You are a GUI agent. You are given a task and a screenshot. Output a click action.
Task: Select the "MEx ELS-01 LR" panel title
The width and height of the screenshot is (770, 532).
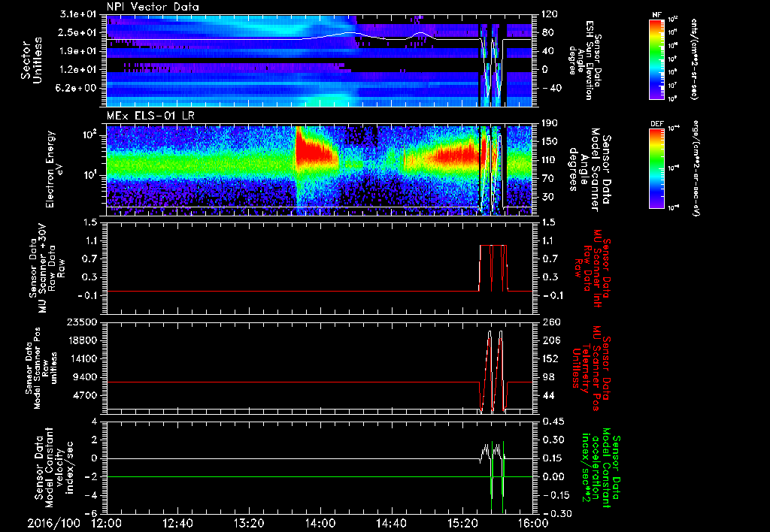[149, 116]
